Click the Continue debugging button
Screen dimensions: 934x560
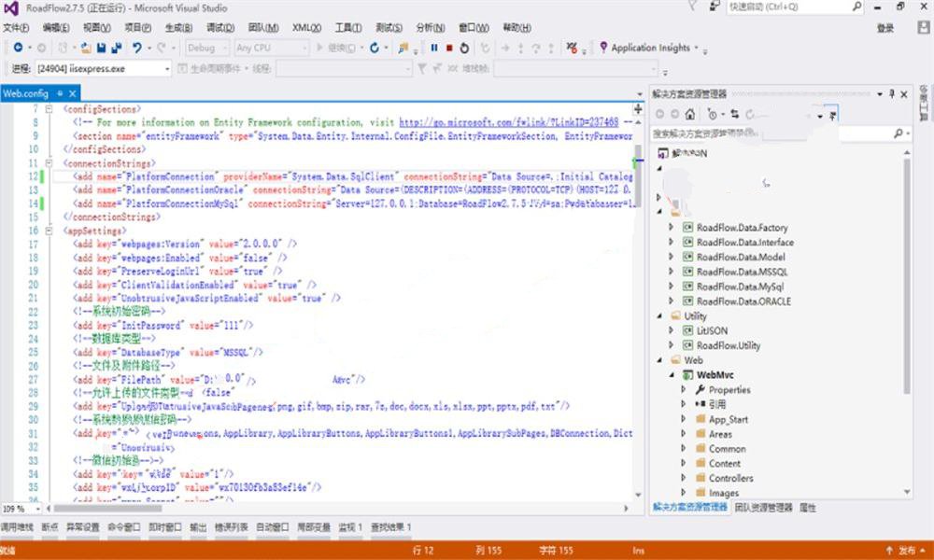[336, 48]
